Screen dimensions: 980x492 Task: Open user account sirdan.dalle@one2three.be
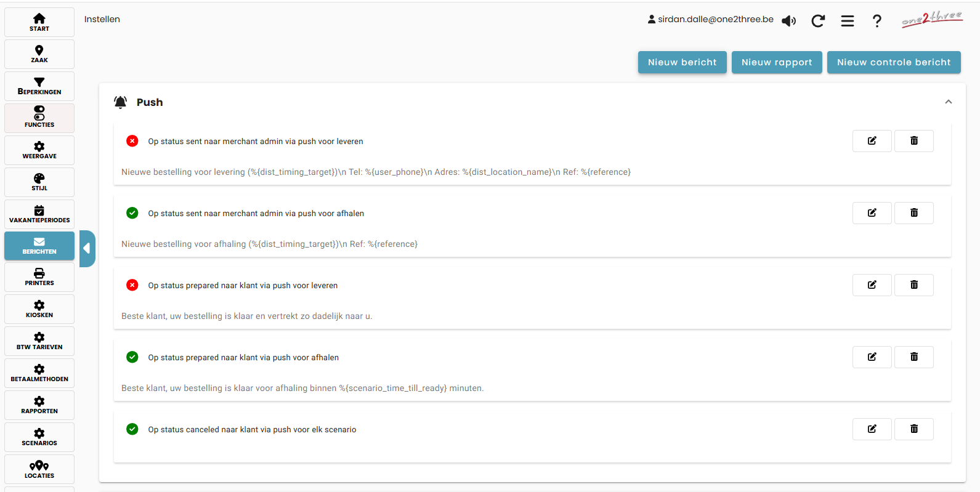coord(710,20)
